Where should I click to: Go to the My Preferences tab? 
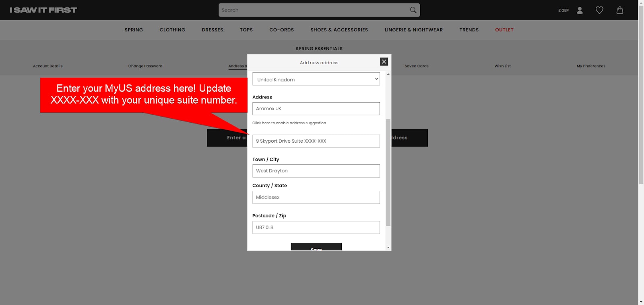coord(591,66)
